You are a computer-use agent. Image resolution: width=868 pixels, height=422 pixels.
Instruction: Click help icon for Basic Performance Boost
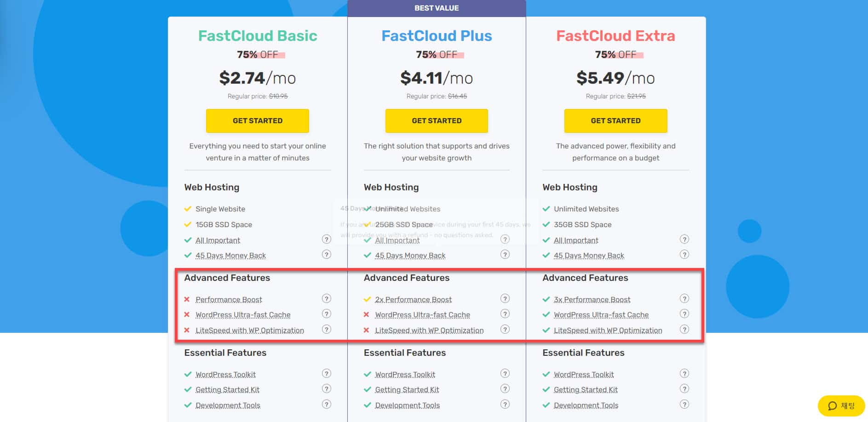(327, 298)
